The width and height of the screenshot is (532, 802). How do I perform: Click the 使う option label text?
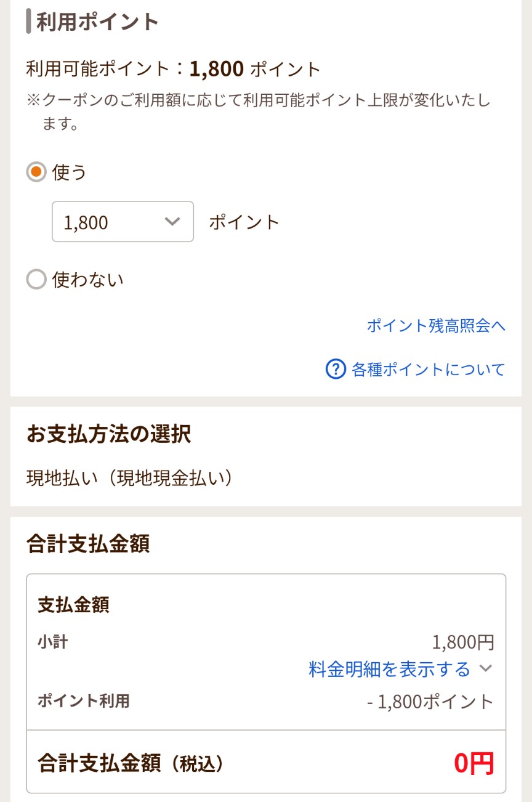click(70, 172)
